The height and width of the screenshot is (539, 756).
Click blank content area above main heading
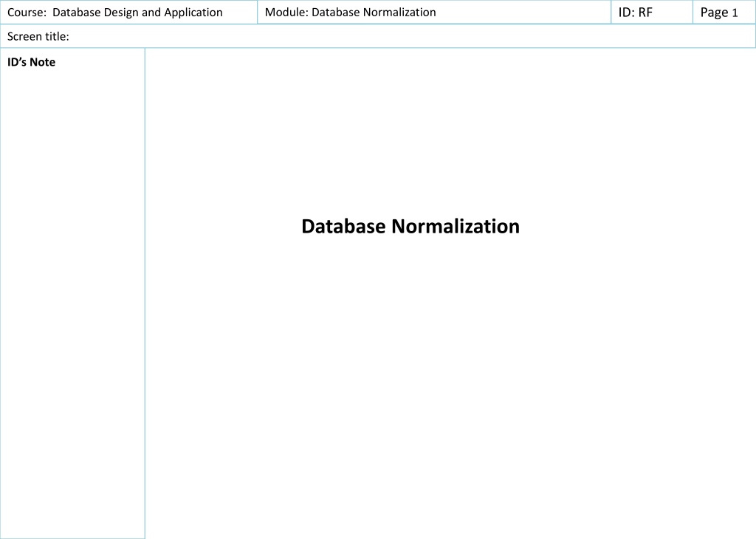pos(450,130)
